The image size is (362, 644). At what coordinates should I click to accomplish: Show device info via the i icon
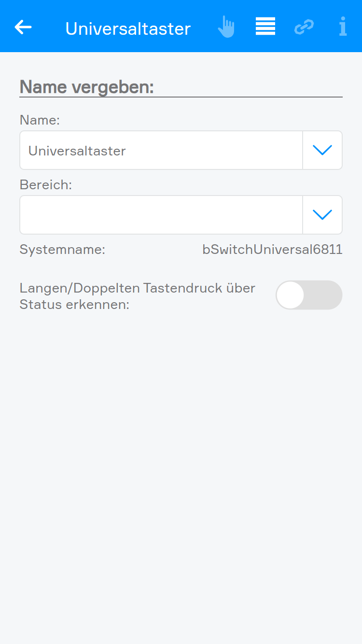click(x=343, y=27)
